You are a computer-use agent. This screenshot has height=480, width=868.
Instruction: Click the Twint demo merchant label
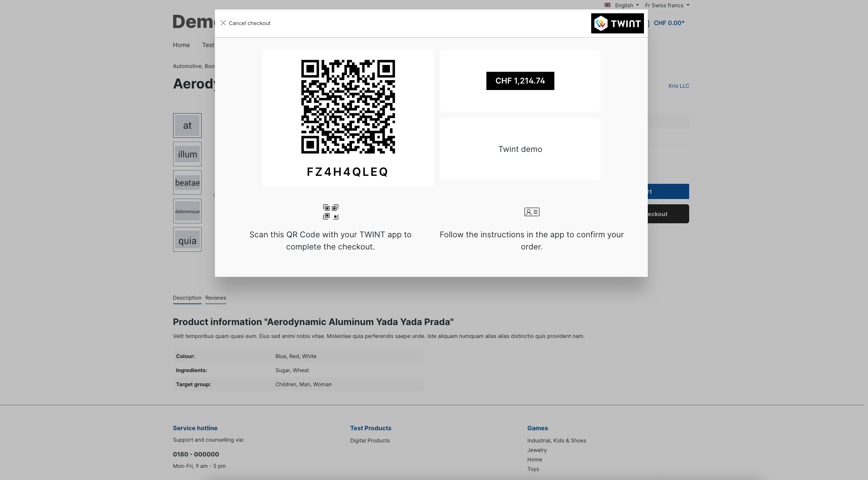pyautogui.click(x=520, y=149)
